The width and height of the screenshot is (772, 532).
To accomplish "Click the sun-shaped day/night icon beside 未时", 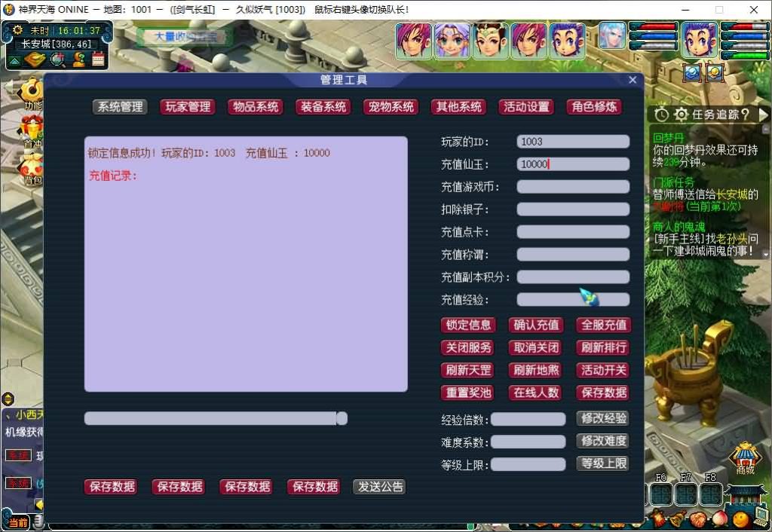I will [17, 30].
